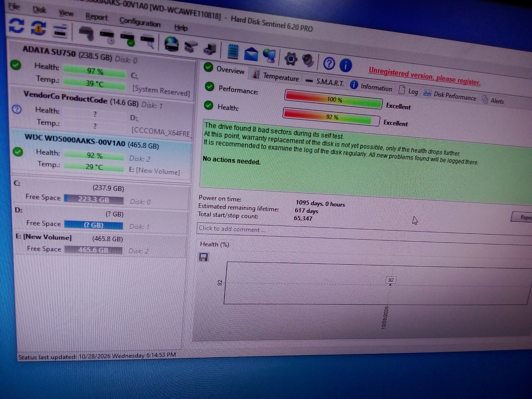
Task: Click the WDC Temp 29 °C bar
Action: pos(94,166)
